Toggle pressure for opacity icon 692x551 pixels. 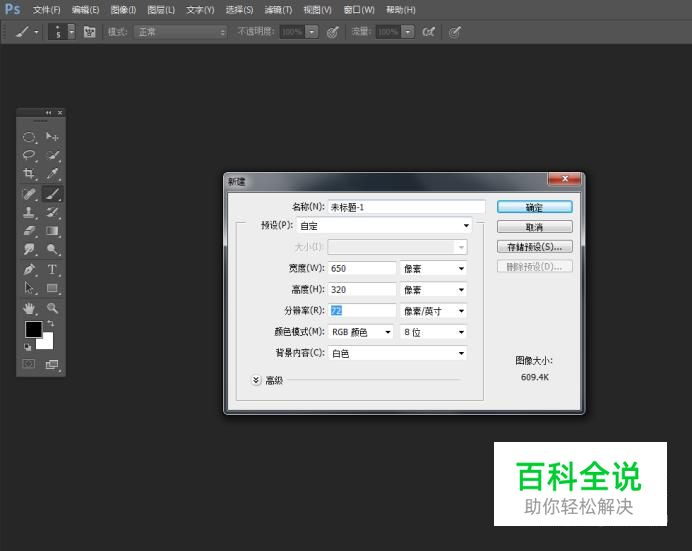click(333, 32)
